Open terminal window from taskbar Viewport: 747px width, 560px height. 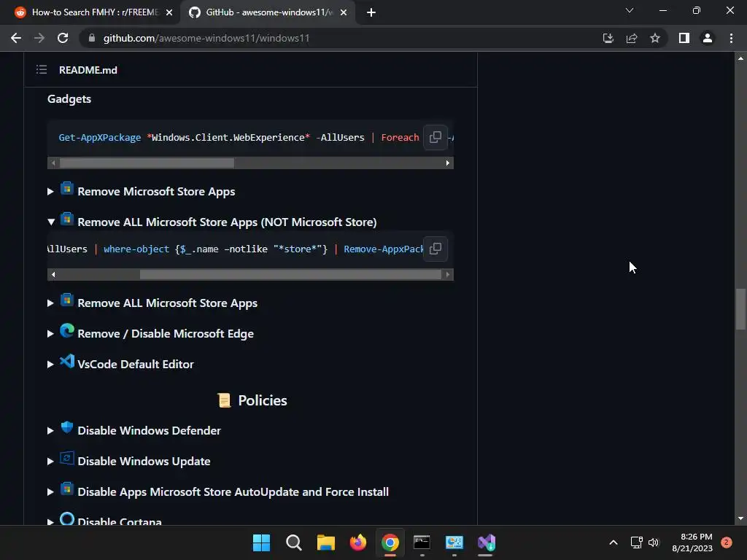[422, 542]
